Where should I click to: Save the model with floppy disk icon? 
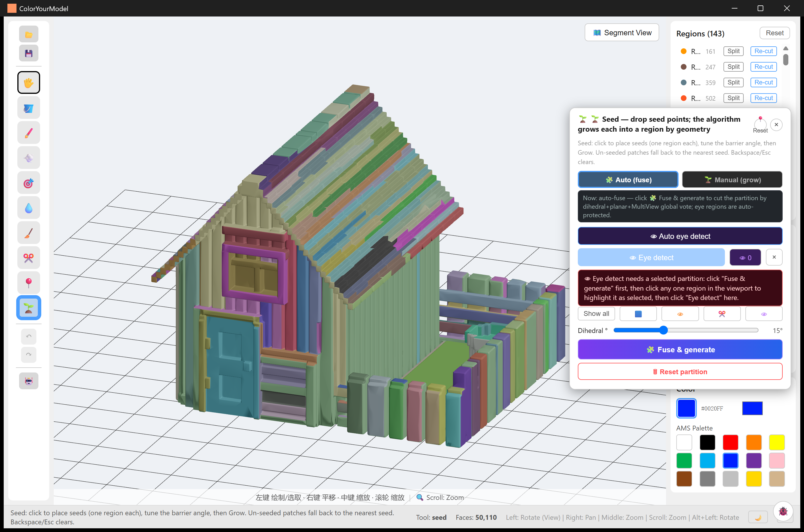tap(28, 53)
